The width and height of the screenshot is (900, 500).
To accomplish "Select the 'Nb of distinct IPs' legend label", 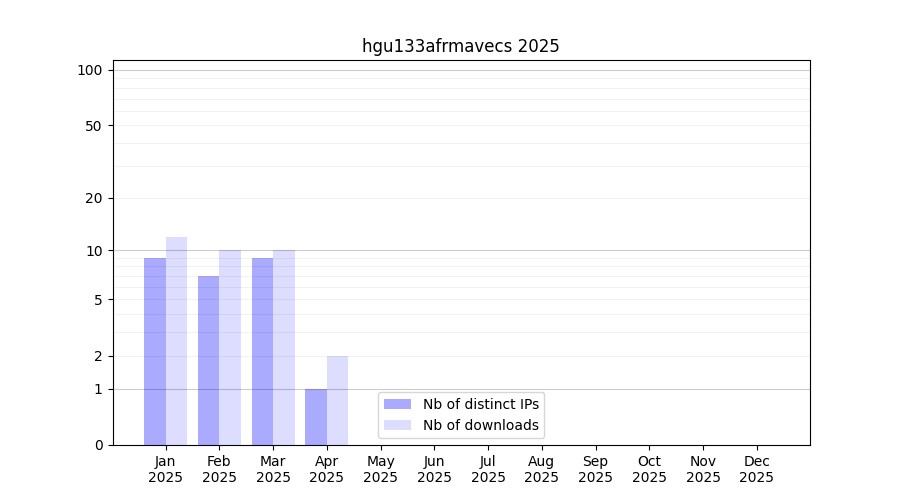I will pyautogui.click(x=480, y=404).
